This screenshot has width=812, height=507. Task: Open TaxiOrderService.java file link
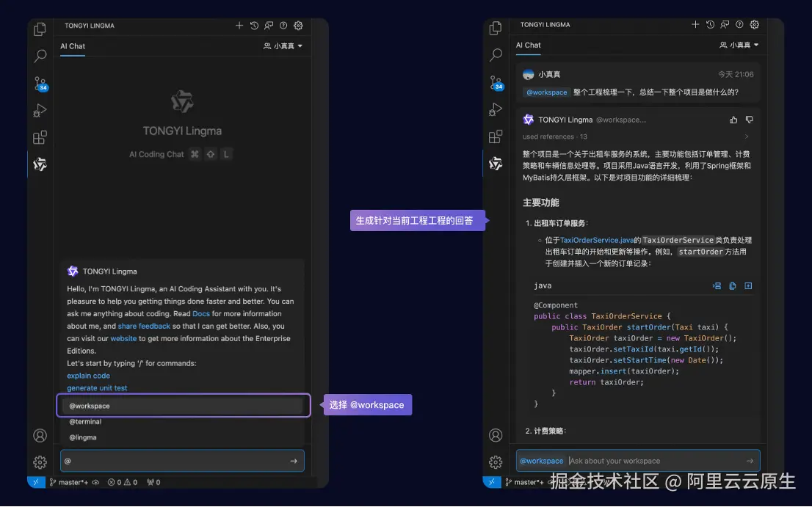coord(597,240)
